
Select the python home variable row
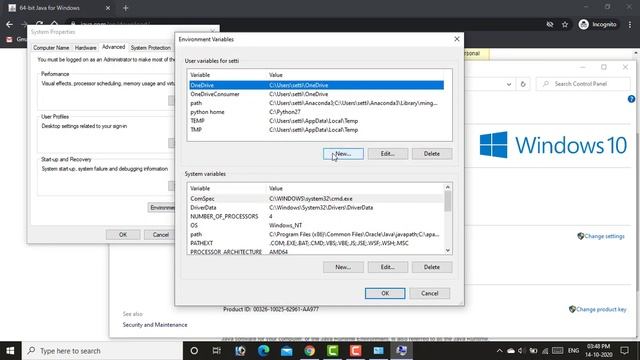pyautogui.click(x=316, y=112)
